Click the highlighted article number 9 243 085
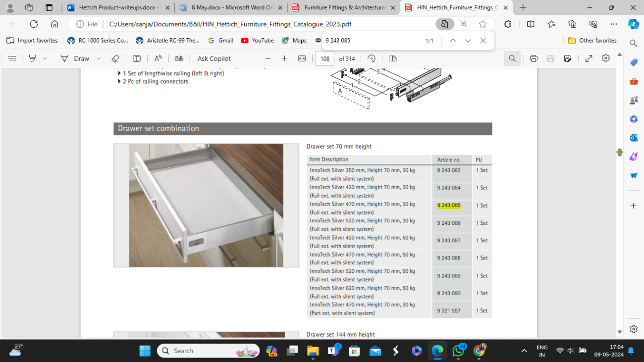 point(449,206)
